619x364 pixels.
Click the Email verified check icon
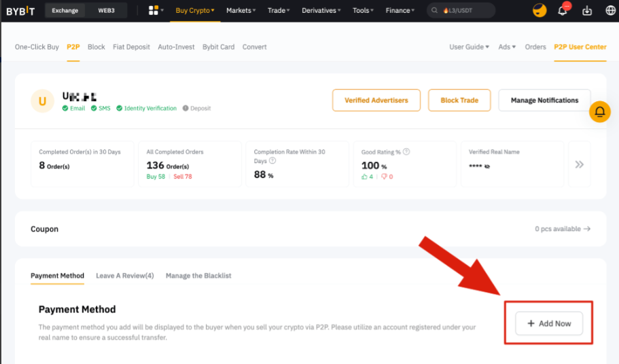point(65,108)
